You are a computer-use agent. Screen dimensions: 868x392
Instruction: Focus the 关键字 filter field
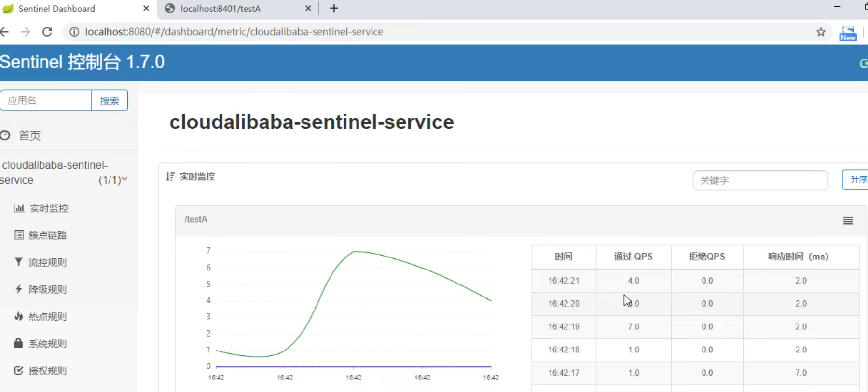[x=760, y=180]
